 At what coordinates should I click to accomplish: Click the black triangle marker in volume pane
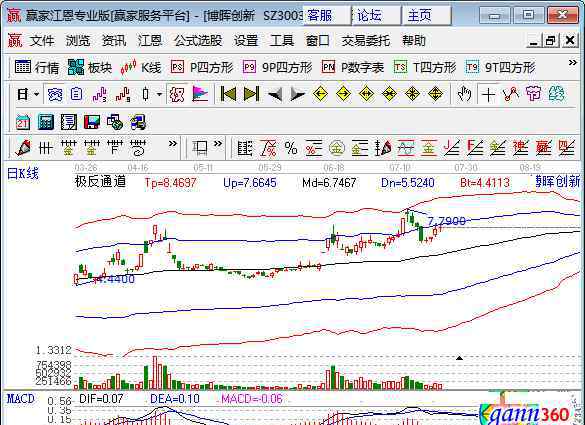[x=459, y=358]
